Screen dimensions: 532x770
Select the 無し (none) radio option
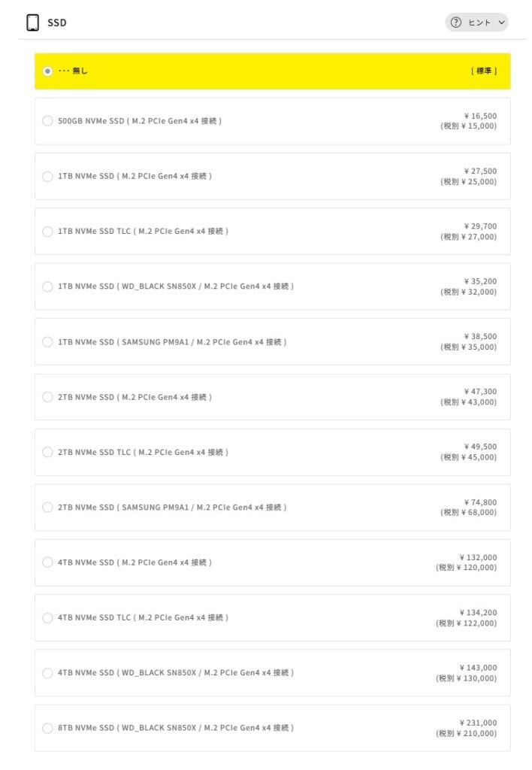click(x=48, y=71)
